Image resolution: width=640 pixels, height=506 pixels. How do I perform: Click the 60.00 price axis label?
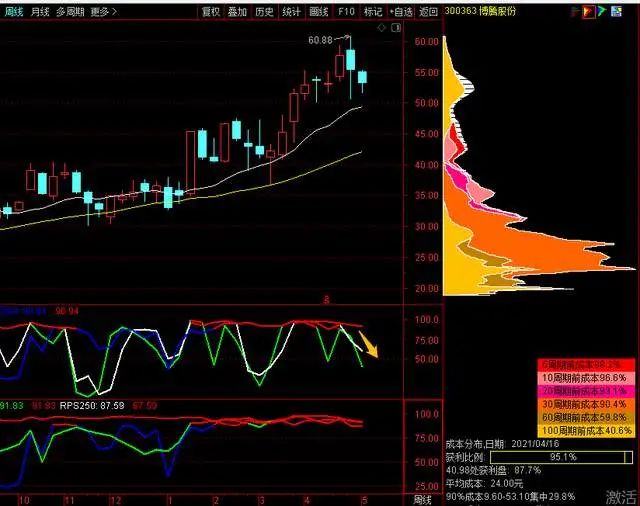(x=426, y=42)
